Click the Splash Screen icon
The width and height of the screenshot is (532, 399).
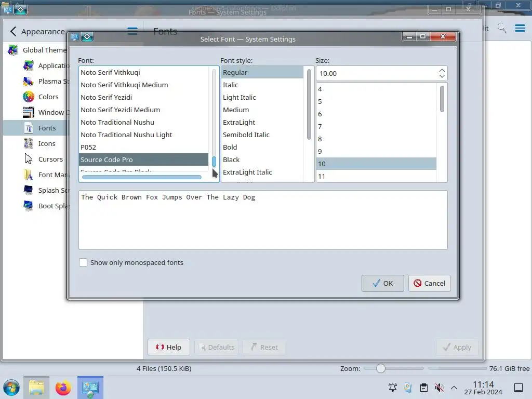coord(29,190)
